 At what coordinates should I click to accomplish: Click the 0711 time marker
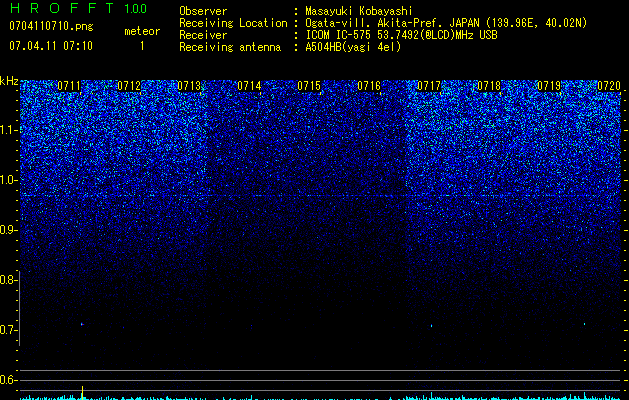click(x=69, y=86)
